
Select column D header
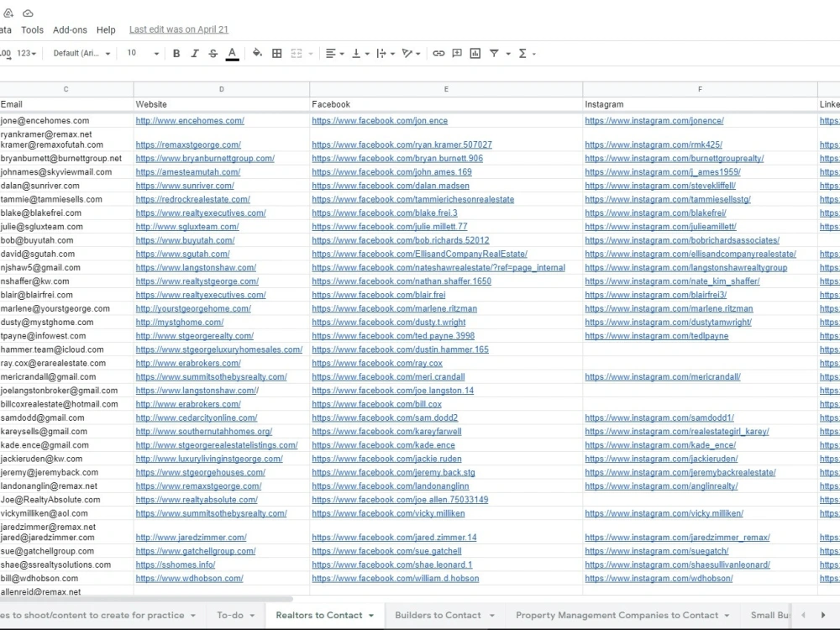[221, 90]
